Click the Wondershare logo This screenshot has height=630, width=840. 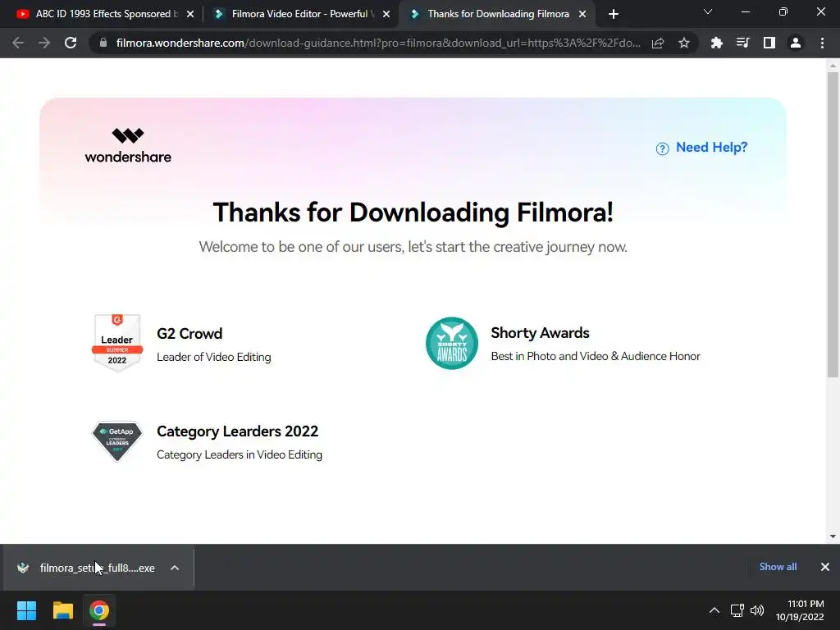128,145
